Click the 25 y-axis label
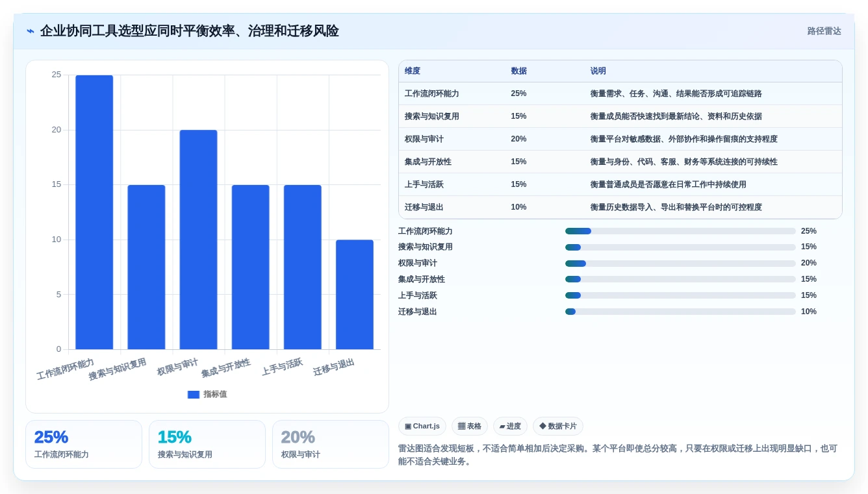The height and width of the screenshot is (494, 868). click(57, 75)
